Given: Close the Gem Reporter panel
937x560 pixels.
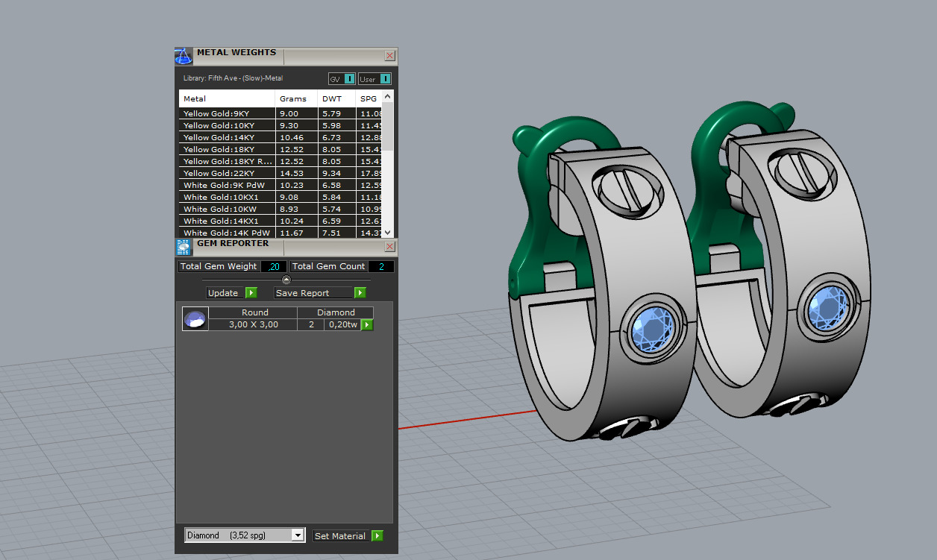Looking at the screenshot, I should [x=389, y=247].
